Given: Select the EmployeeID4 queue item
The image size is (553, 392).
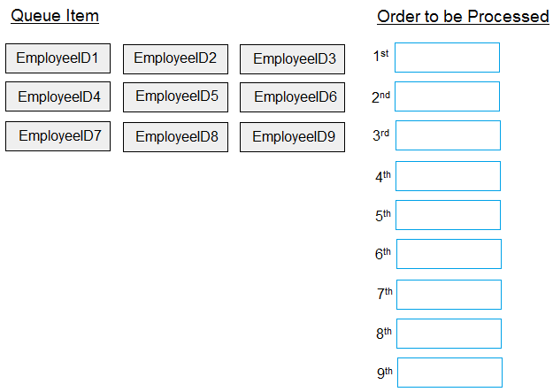Looking at the screenshot, I should pyautogui.click(x=58, y=96).
